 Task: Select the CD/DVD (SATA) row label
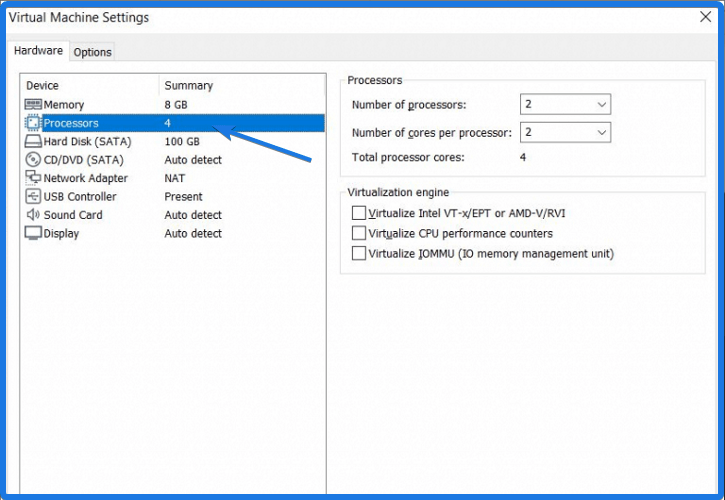(x=84, y=160)
